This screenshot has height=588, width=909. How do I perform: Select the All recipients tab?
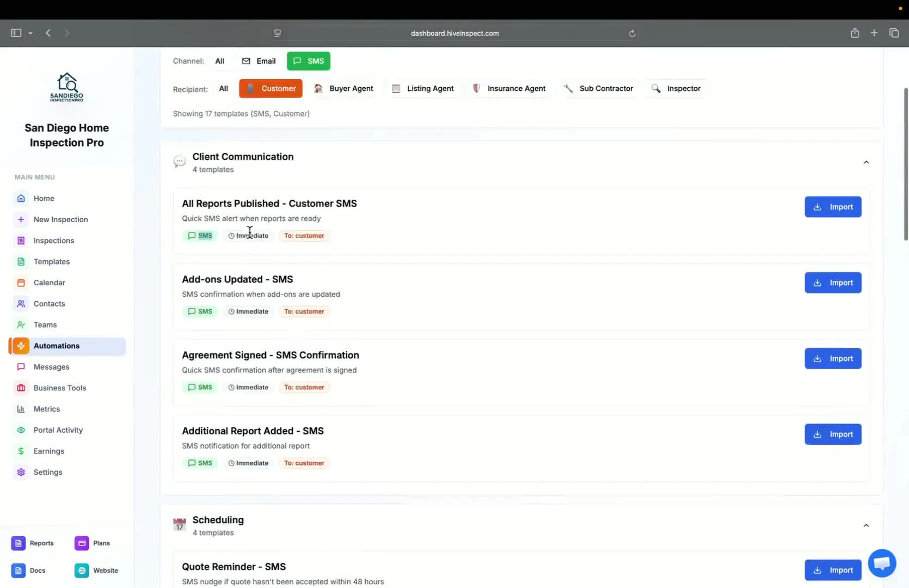click(x=224, y=88)
